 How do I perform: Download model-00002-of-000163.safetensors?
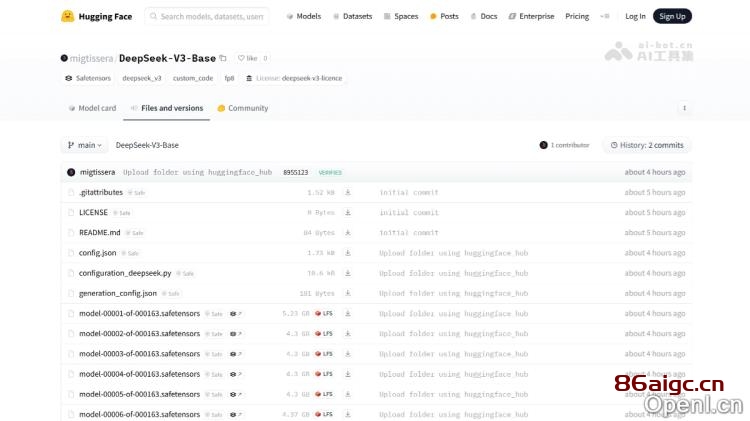click(x=348, y=333)
